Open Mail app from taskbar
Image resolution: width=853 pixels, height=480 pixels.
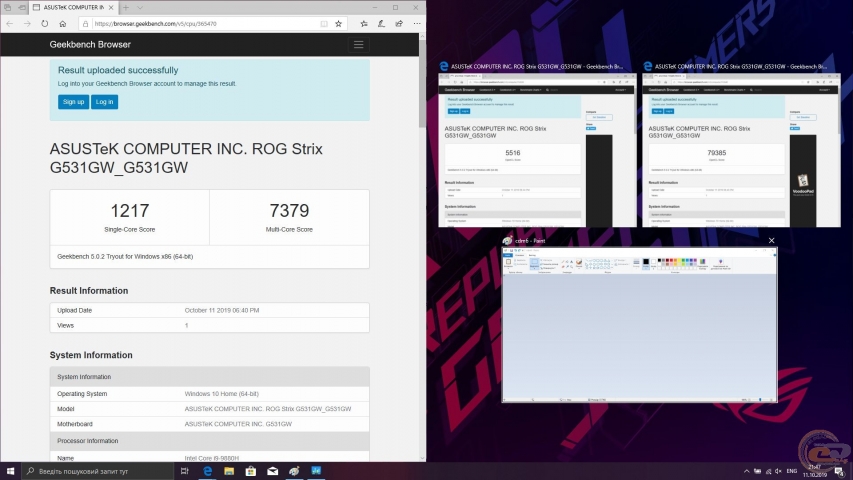pos(273,471)
